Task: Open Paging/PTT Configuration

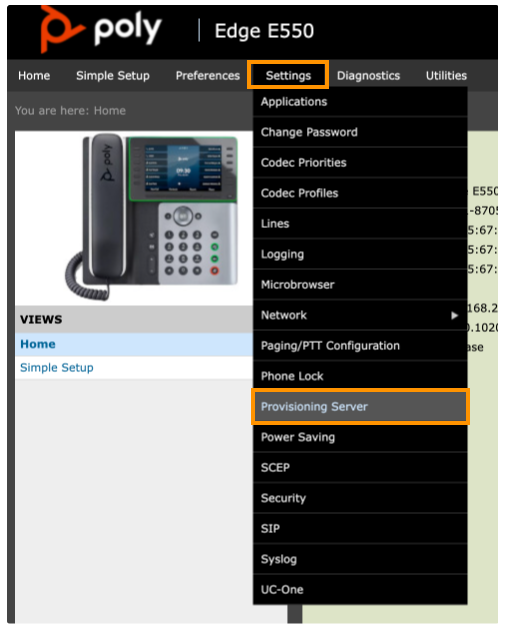Action: pos(360,346)
